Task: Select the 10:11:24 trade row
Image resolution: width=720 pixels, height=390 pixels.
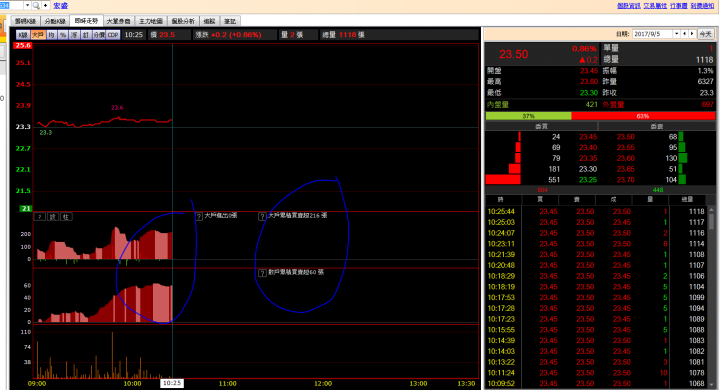Action: 596,373
